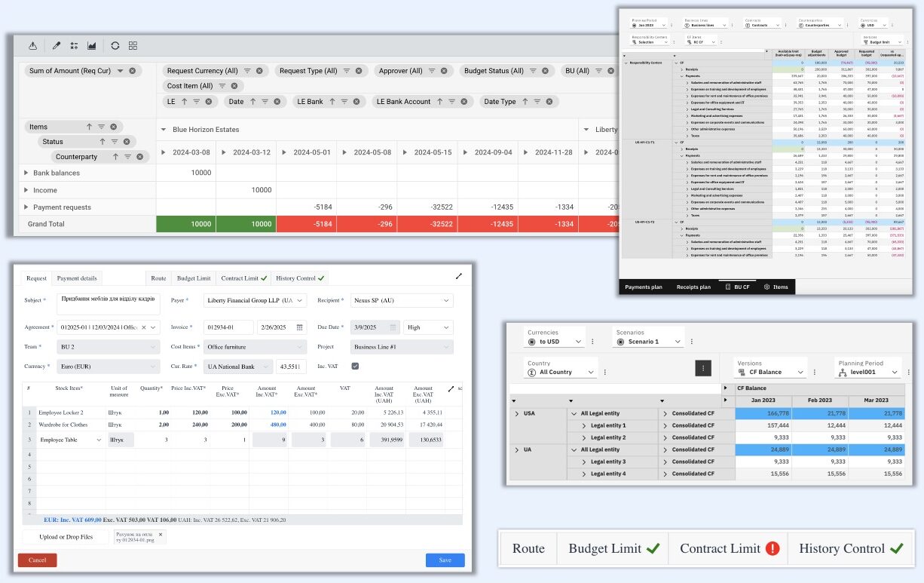Screen dimensions: 924x583
Task: Open the Planning Period level001 dropdown
Action: click(869, 372)
